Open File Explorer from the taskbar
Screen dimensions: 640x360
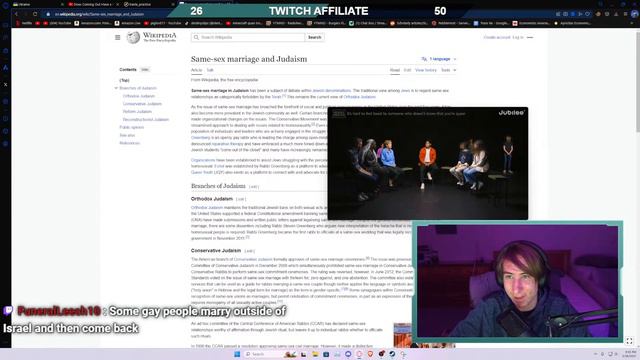tap(315, 354)
